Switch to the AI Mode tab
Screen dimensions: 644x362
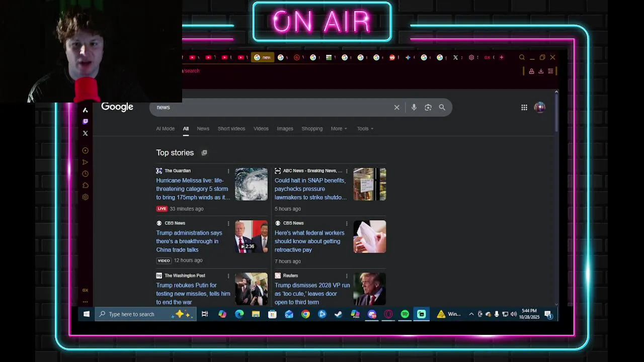(x=165, y=129)
